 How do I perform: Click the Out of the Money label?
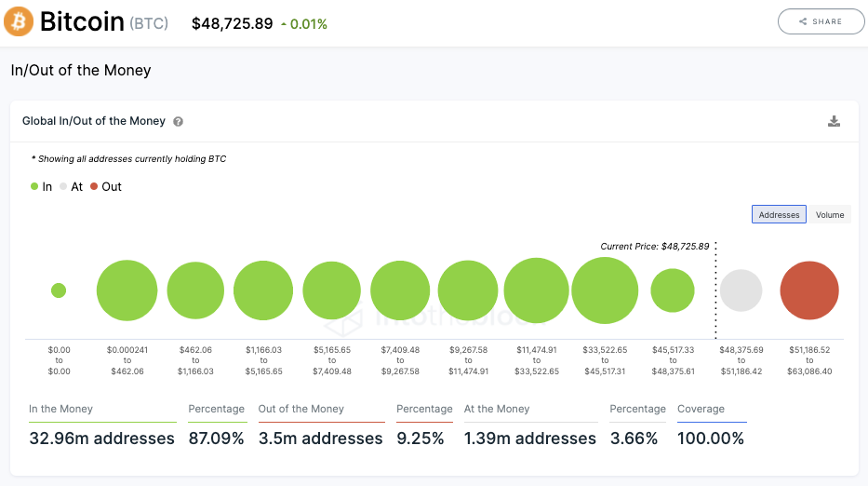tap(301, 409)
